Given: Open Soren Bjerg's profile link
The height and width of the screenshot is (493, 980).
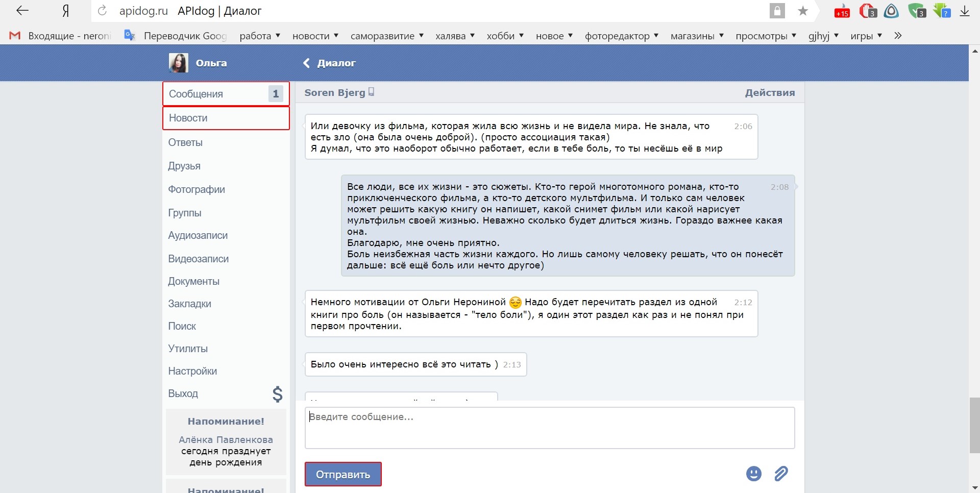Looking at the screenshot, I should coord(335,93).
